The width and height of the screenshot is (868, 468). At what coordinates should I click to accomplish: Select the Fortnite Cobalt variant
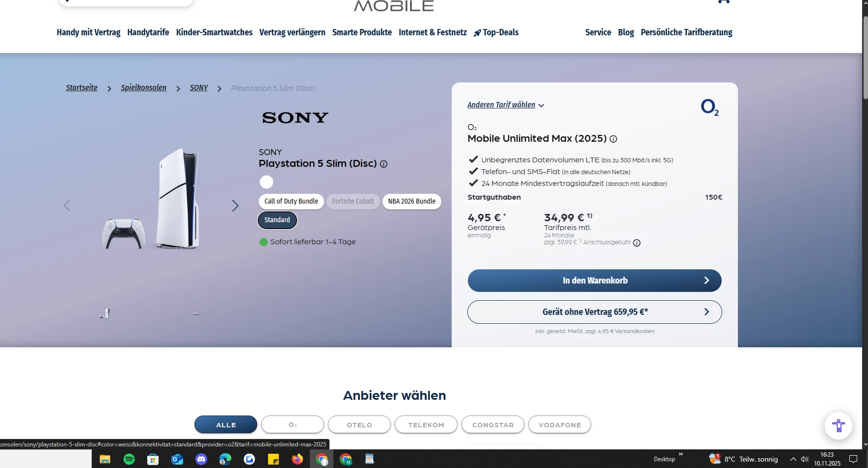coord(353,202)
